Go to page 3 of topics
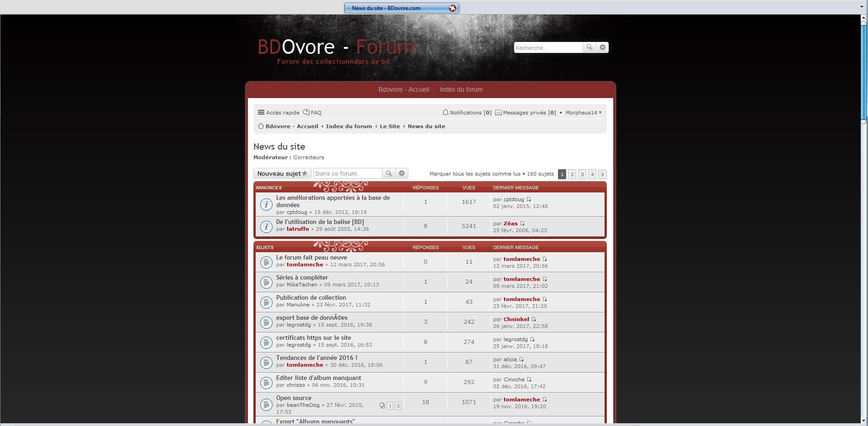 pyautogui.click(x=582, y=174)
